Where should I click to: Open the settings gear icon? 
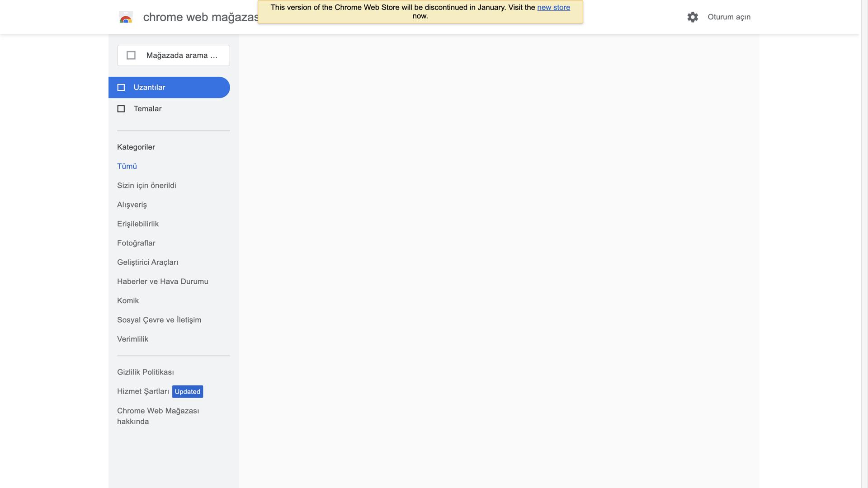click(x=693, y=17)
